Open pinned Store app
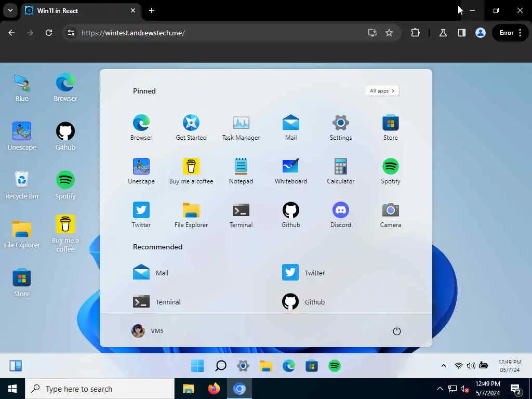Screen dimensions: 532x399 (391, 128)
